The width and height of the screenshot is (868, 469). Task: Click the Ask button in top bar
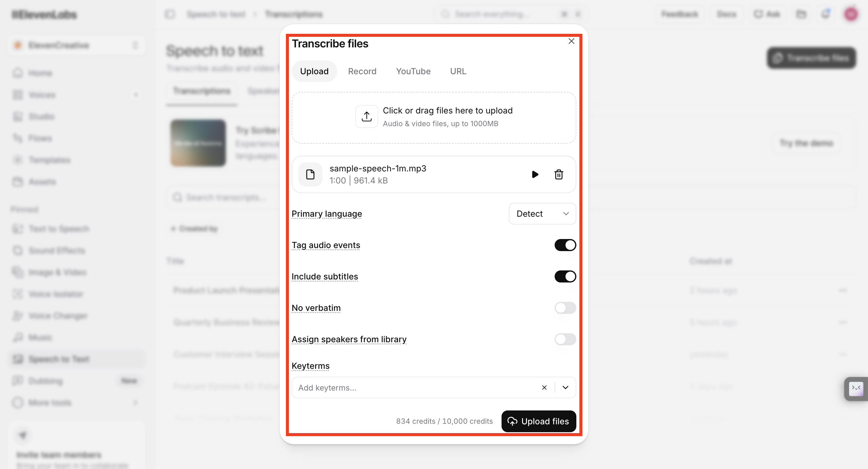767,14
